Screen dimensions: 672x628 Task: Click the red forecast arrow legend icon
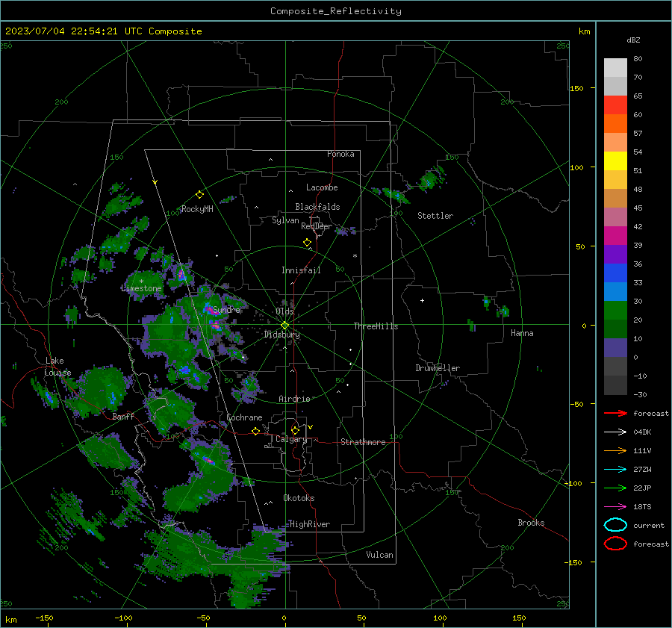(615, 413)
